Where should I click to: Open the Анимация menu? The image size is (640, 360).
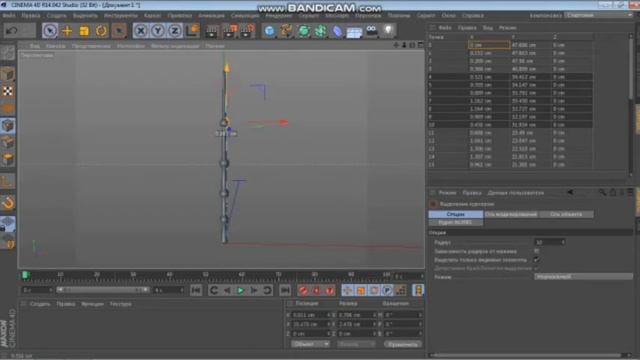tap(211, 16)
